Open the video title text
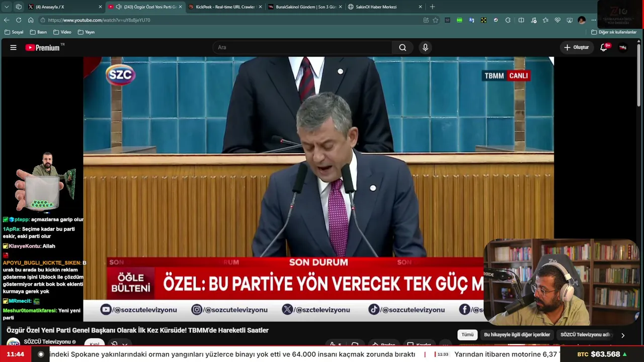Viewport: 644px width, 362px height. 137,330
